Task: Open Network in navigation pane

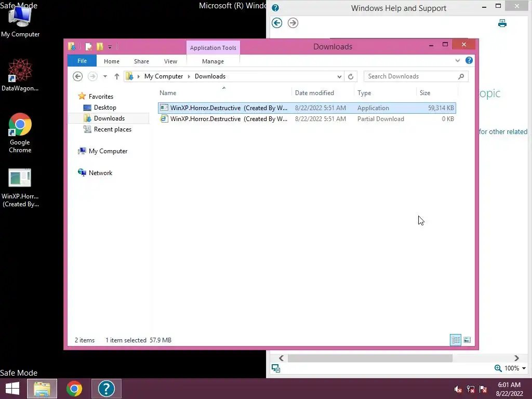Action: (100, 172)
